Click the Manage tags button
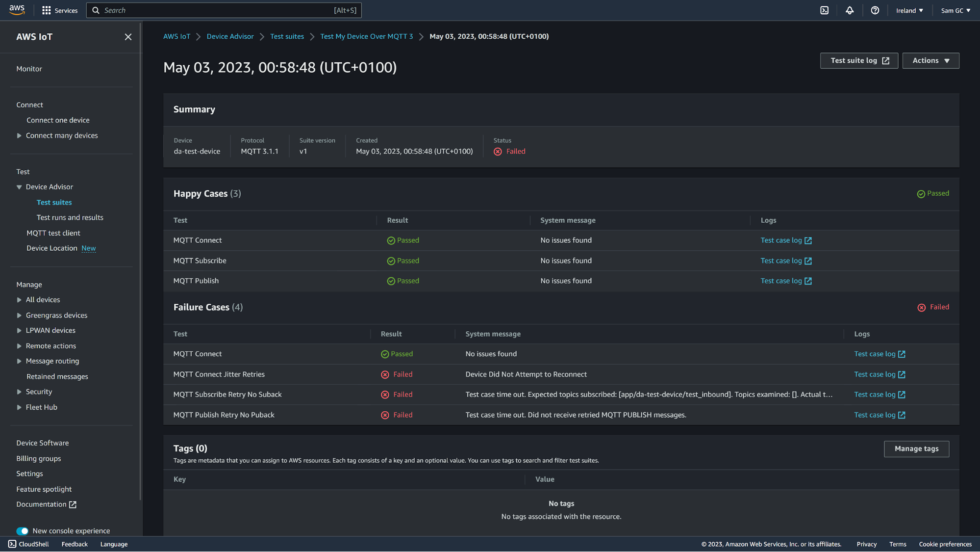This screenshot has width=980, height=552. click(916, 449)
